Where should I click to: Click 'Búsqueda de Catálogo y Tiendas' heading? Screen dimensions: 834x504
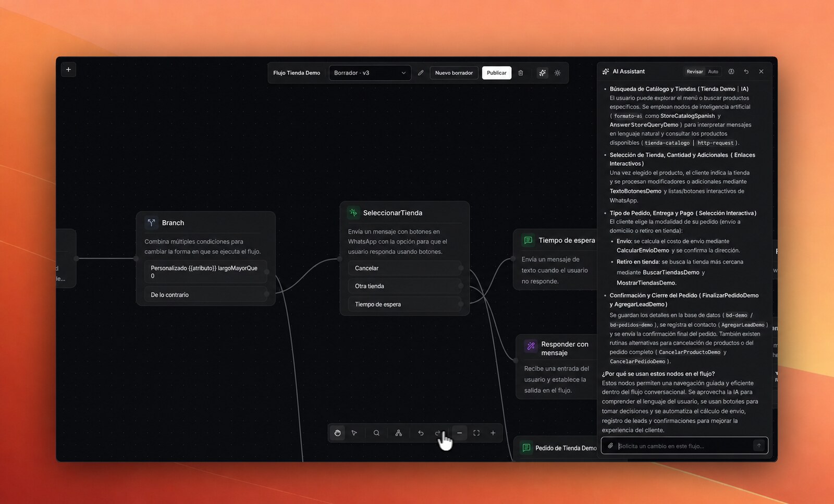(x=679, y=89)
